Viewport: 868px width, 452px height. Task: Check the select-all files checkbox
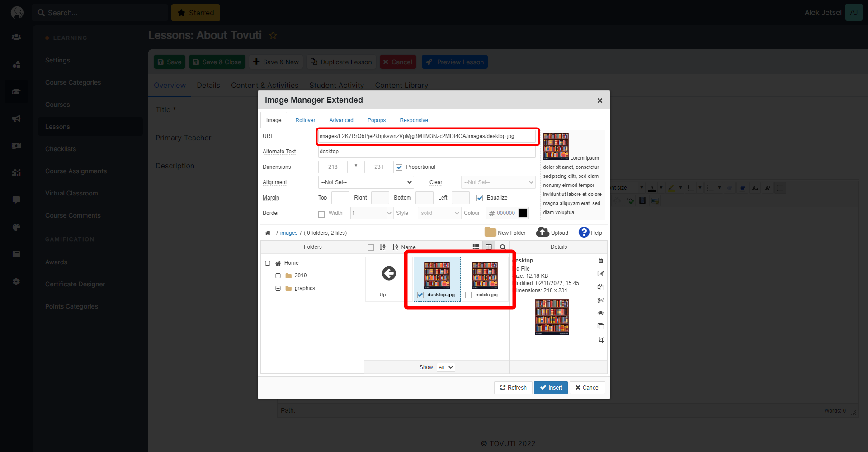click(x=371, y=247)
